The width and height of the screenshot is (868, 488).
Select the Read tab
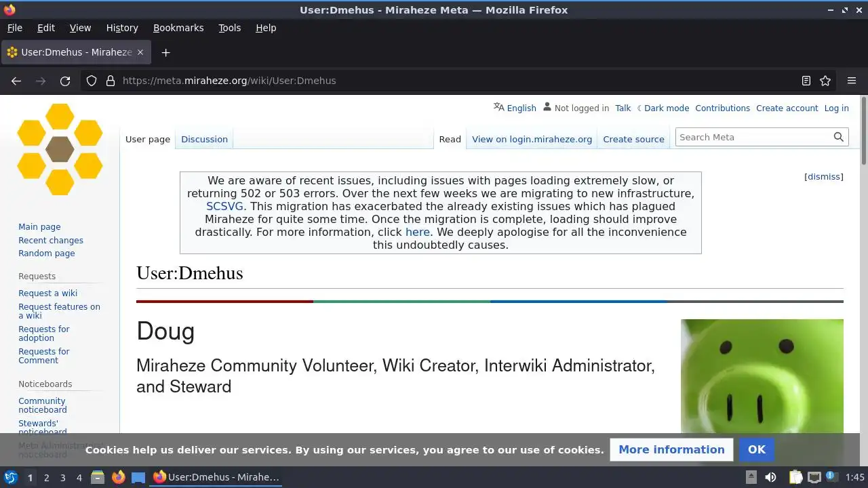(x=450, y=139)
